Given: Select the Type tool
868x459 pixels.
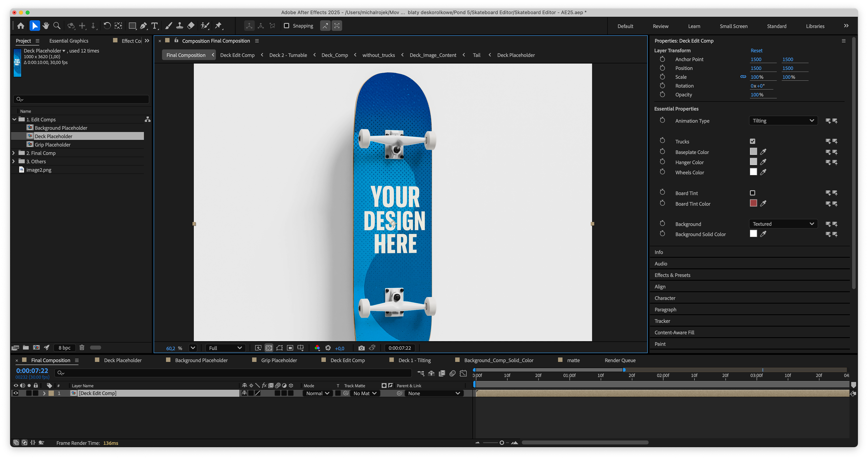Looking at the screenshot, I should pyautogui.click(x=155, y=26).
